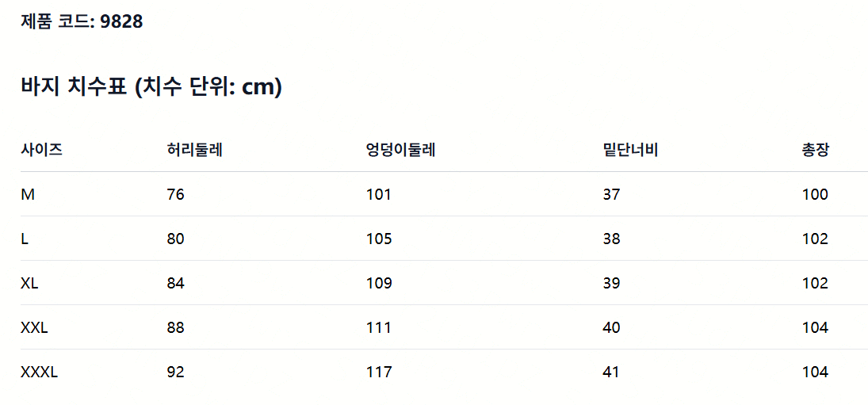Click the 바지 치수표 heading
Viewport: 868px width, 405px height.
point(151,87)
